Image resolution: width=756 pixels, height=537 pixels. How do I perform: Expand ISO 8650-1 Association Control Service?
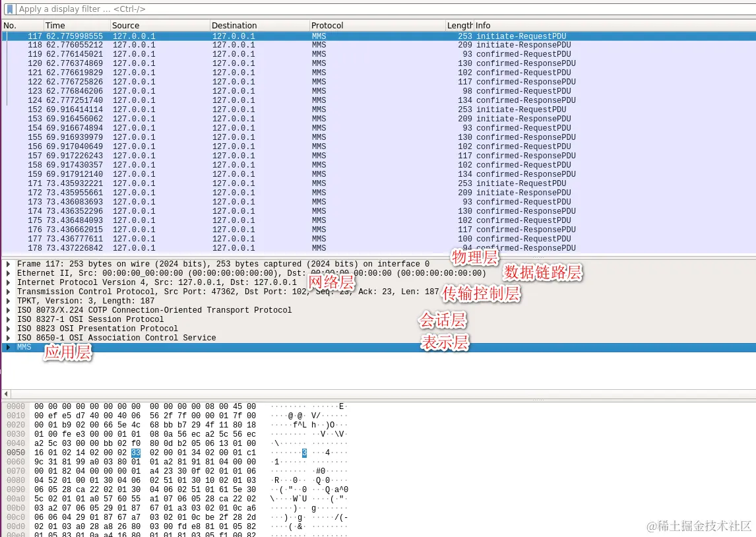(x=8, y=338)
